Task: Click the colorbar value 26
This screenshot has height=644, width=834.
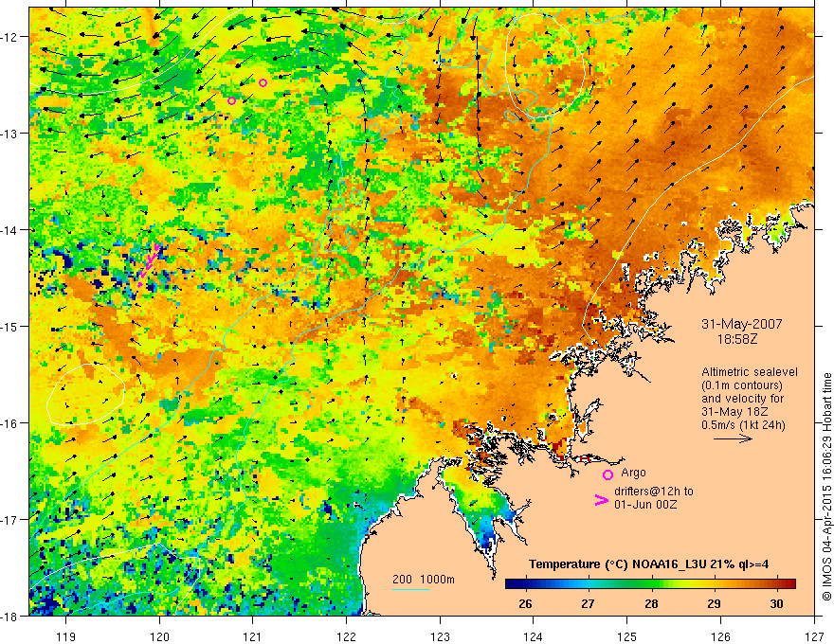Action: pos(525,603)
